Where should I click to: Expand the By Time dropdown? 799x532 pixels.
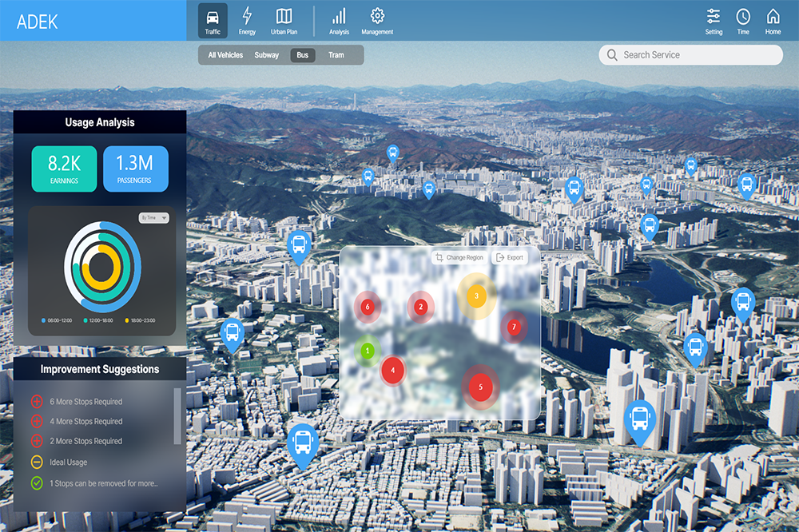coord(153,217)
